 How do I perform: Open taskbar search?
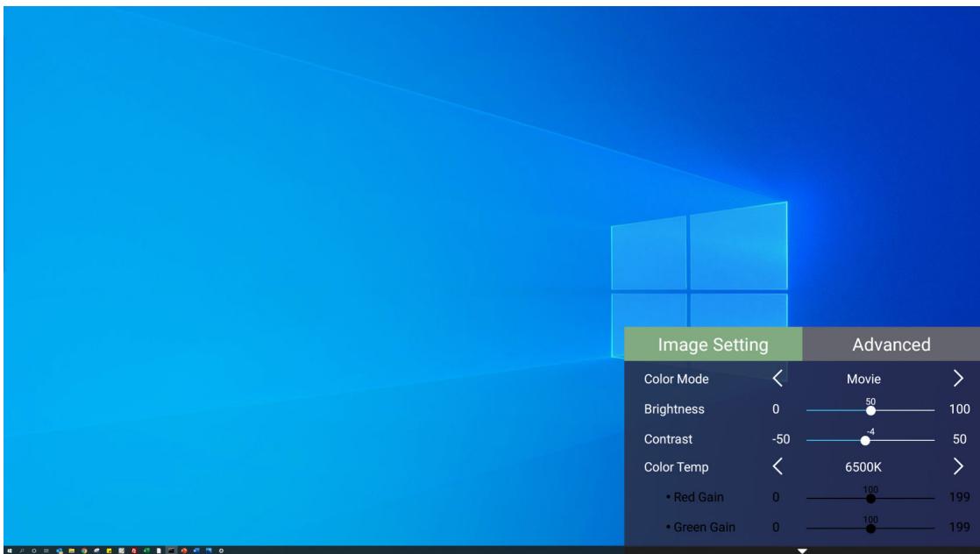[x=22, y=550]
